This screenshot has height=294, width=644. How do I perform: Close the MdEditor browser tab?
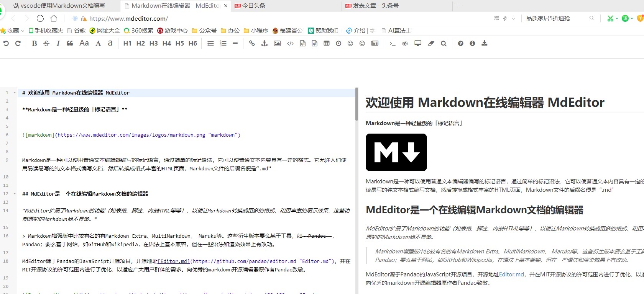point(226,6)
